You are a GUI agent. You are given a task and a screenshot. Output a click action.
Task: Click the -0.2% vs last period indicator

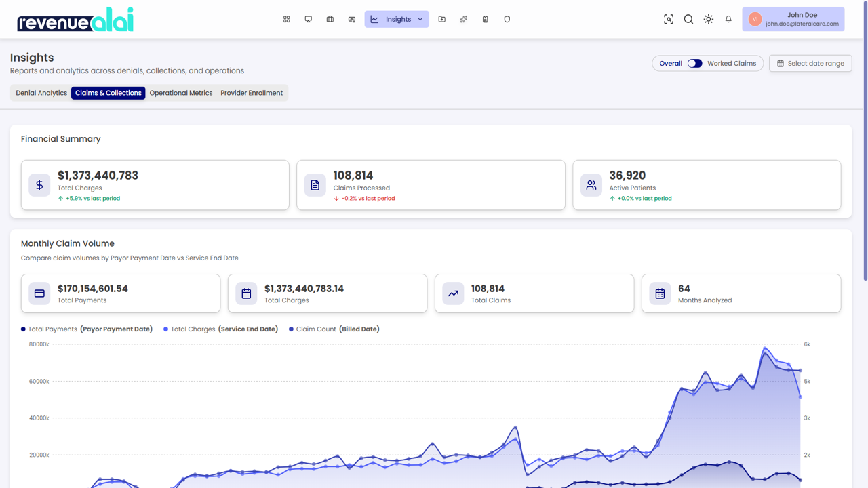click(364, 199)
